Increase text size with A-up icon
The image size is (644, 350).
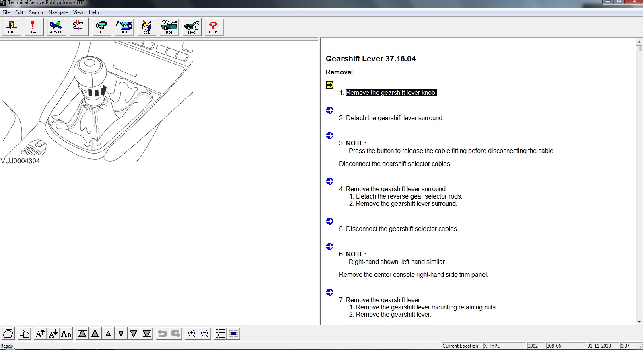pos(40,334)
